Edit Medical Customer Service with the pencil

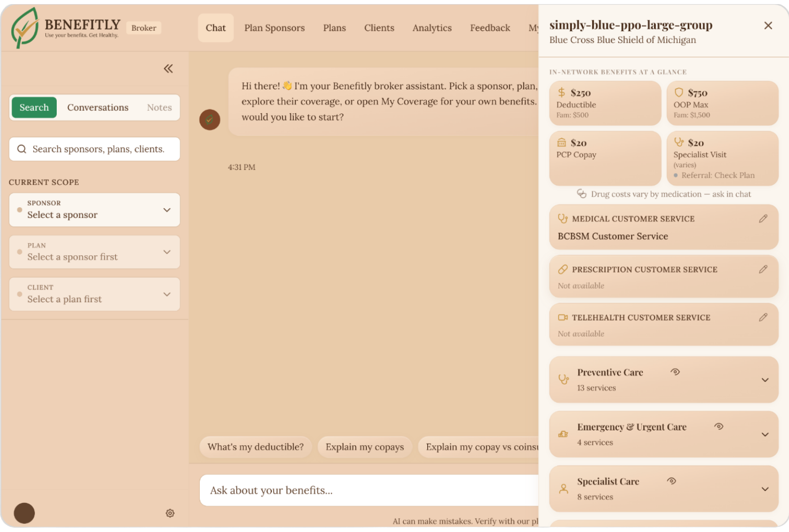[x=763, y=219]
